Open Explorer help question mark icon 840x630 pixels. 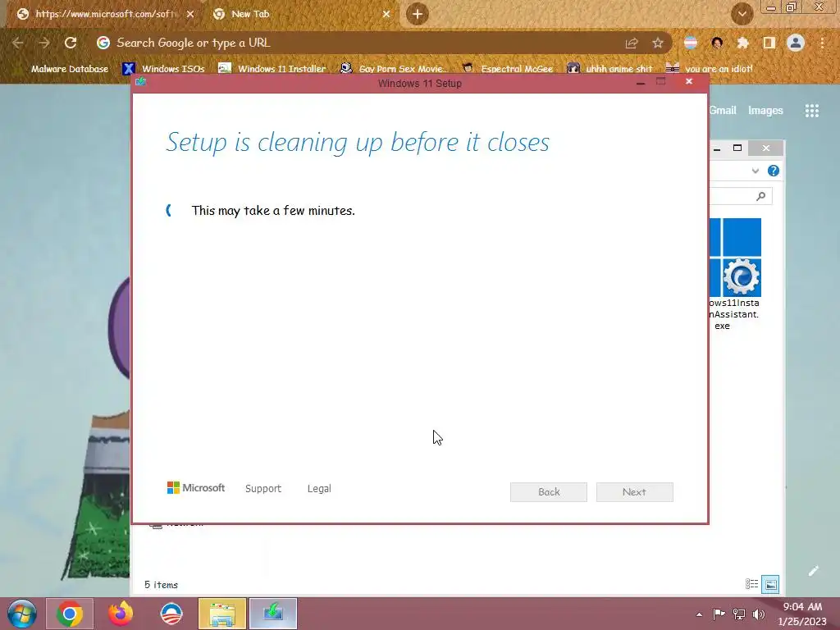[773, 171]
